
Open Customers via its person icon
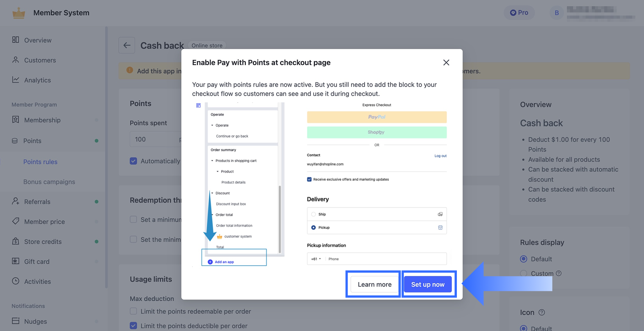click(x=16, y=60)
